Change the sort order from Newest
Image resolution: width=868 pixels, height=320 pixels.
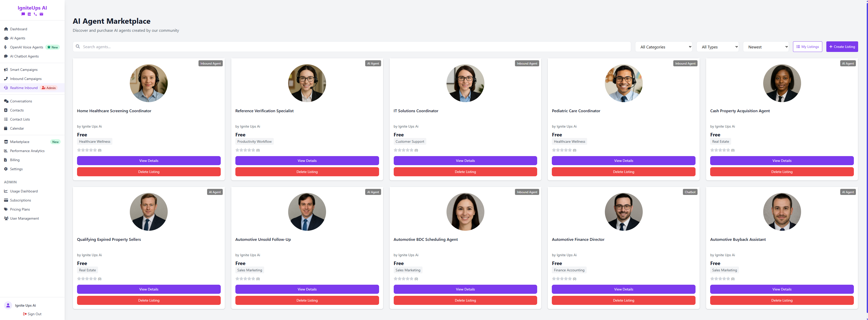tap(766, 47)
